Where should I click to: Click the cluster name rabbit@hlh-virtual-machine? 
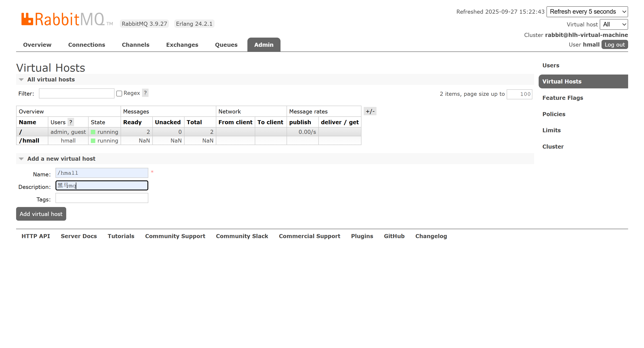(x=586, y=35)
